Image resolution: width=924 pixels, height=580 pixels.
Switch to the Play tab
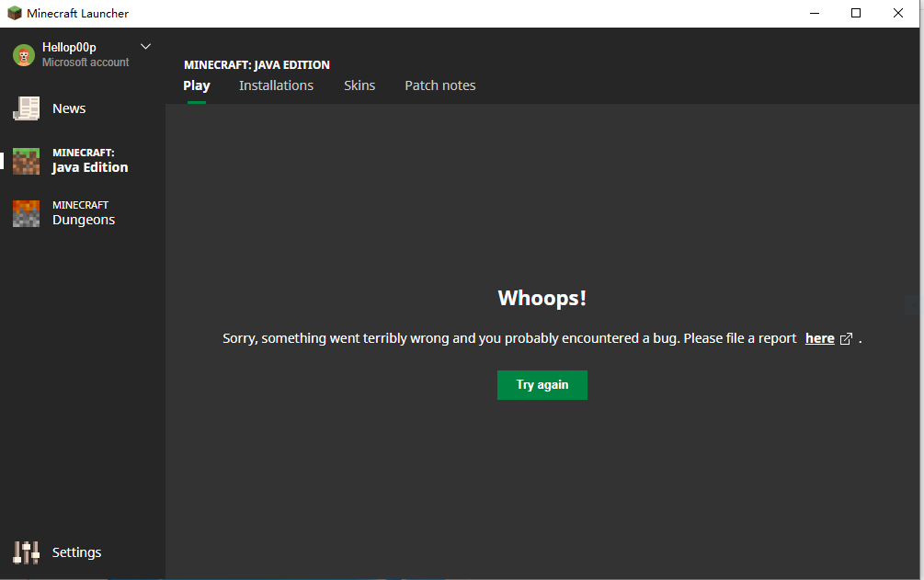pyautogui.click(x=196, y=85)
